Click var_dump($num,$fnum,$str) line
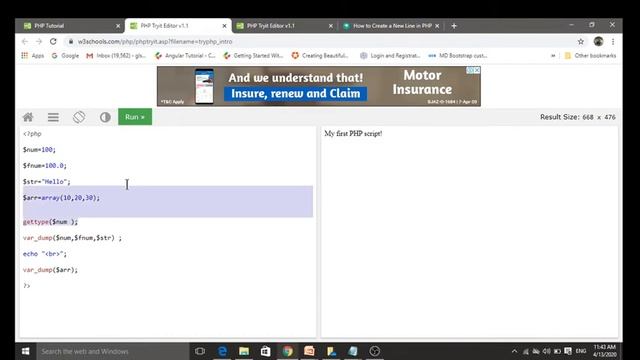This screenshot has height=360, width=640. [x=72, y=238]
